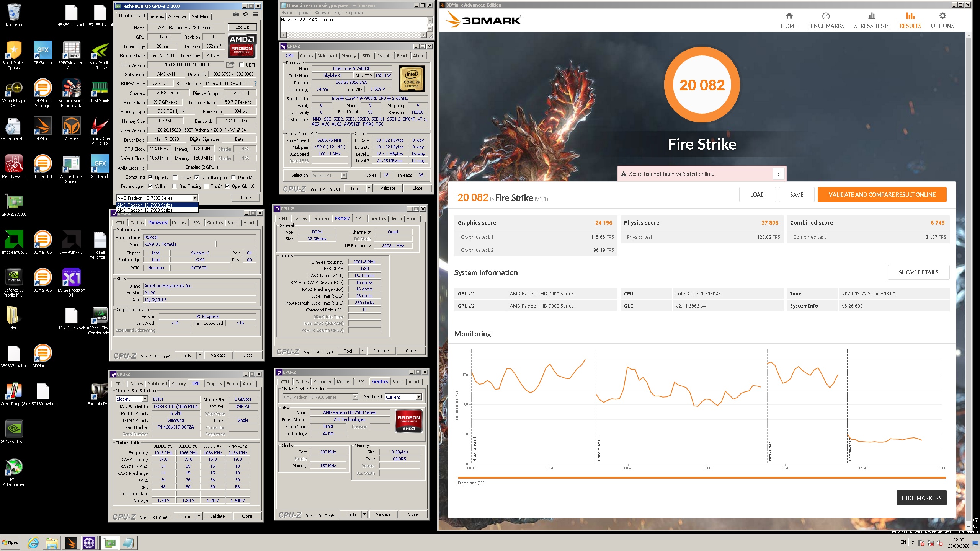980x551 pixels.
Task: Click the GPU-Z refresh icon
Action: tap(245, 15)
